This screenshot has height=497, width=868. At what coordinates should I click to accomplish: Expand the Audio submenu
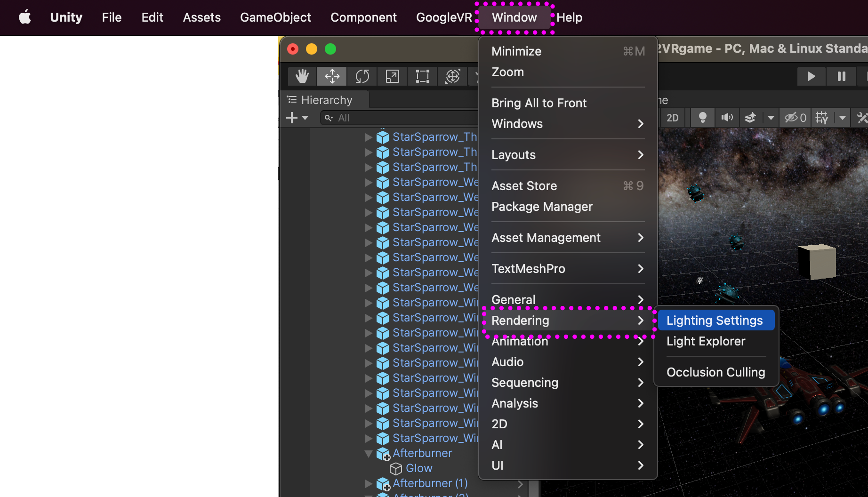point(568,362)
